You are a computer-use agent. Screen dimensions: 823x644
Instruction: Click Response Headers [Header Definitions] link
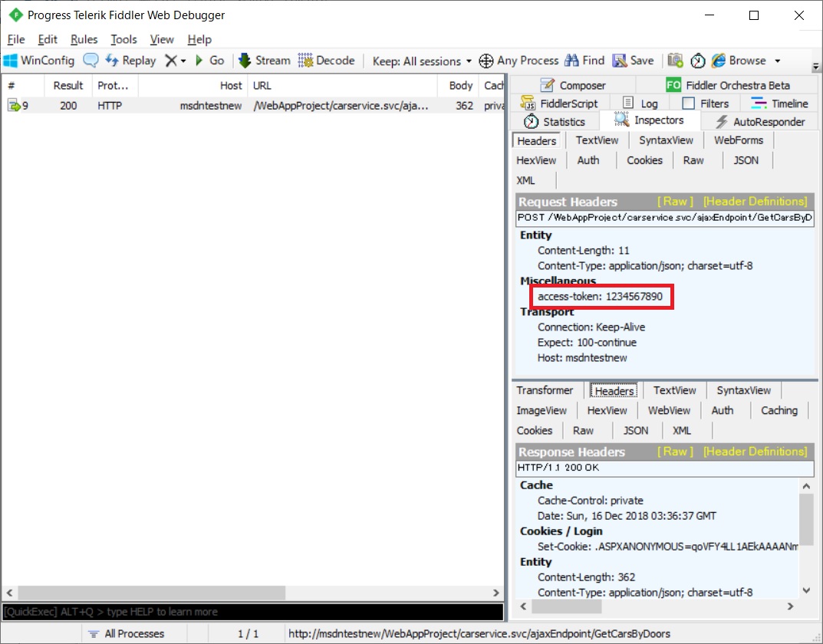(x=755, y=452)
